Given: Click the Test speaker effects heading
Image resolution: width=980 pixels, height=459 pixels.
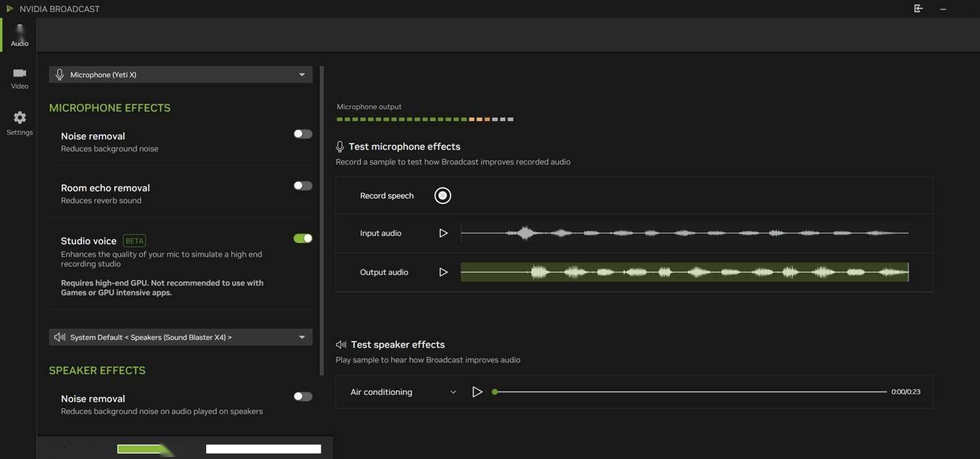Looking at the screenshot, I should [x=398, y=345].
